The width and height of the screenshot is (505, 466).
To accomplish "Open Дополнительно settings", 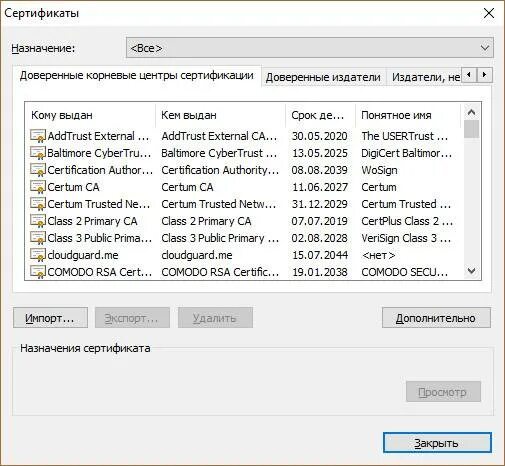I will (436, 318).
